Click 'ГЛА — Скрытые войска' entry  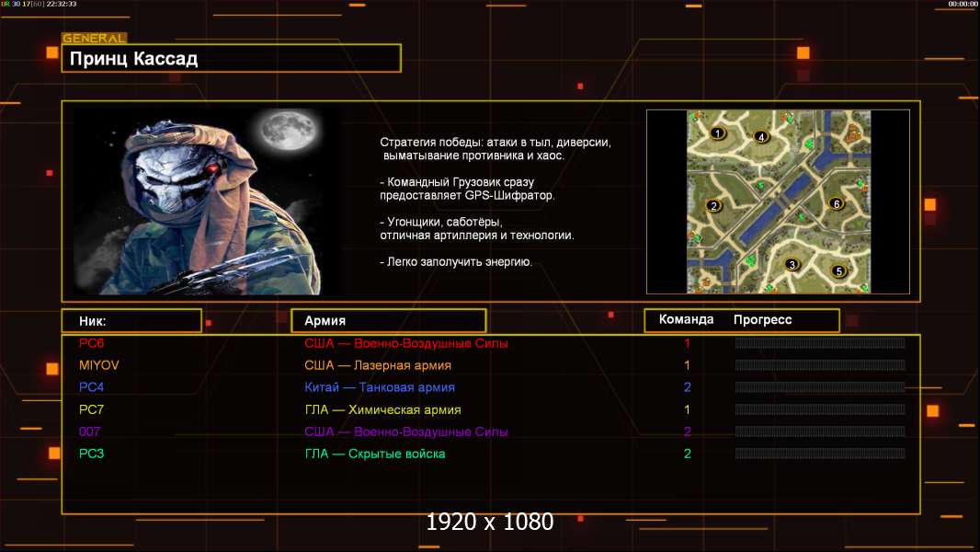[375, 454]
